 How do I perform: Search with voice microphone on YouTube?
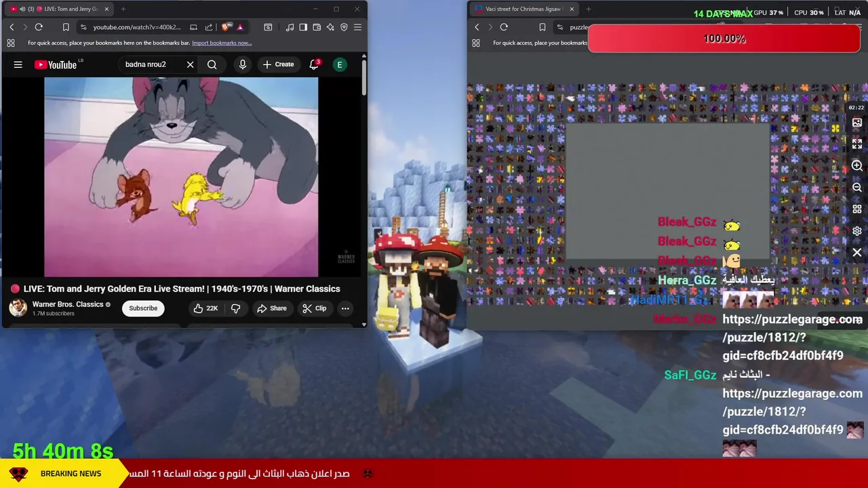click(242, 64)
